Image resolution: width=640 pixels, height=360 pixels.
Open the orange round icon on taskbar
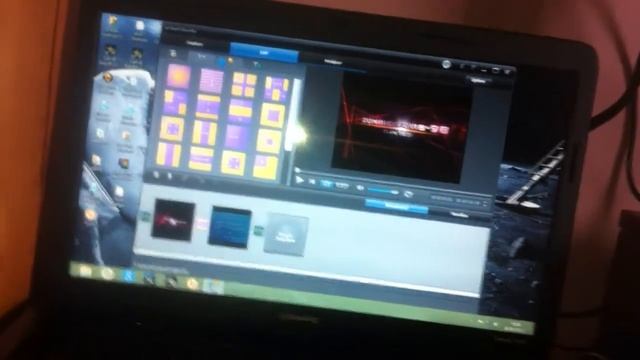coord(192,283)
